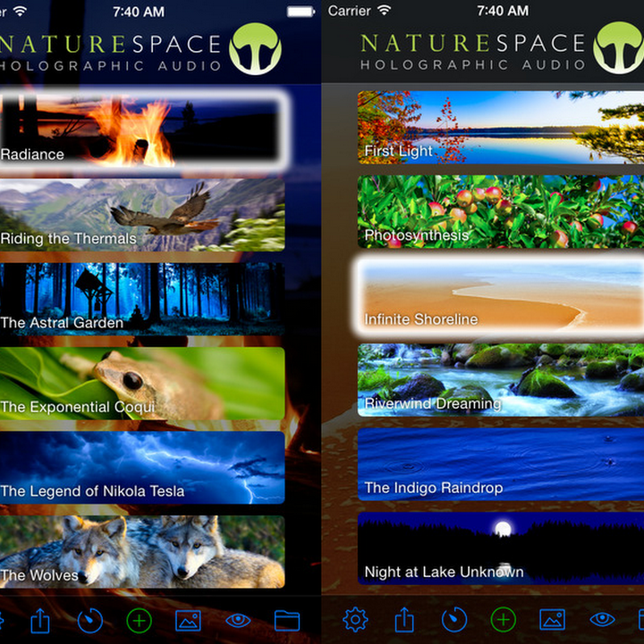Select The Indigo Raindrop track
The image size is (644, 644).
(x=501, y=464)
